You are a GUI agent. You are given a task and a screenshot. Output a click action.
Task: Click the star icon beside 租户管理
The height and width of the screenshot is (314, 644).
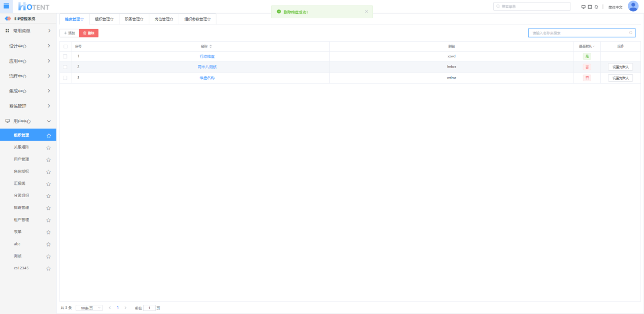tap(49, 220)
